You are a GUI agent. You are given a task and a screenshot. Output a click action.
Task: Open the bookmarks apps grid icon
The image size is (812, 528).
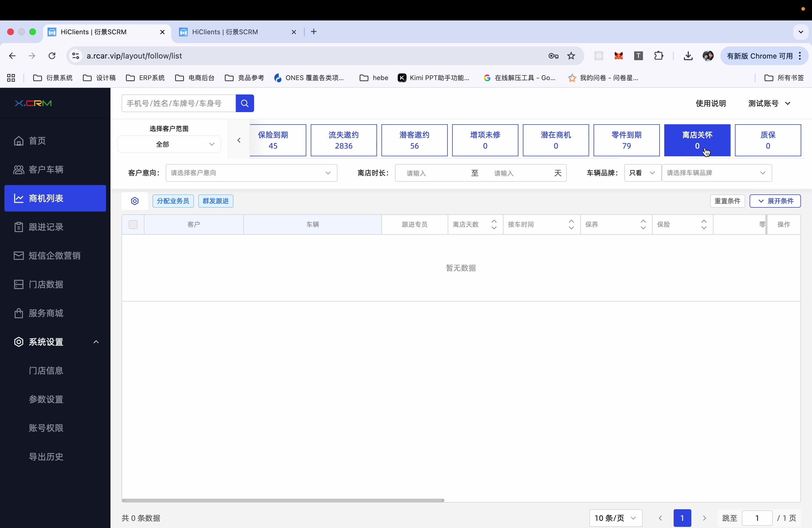pos(11,78)
